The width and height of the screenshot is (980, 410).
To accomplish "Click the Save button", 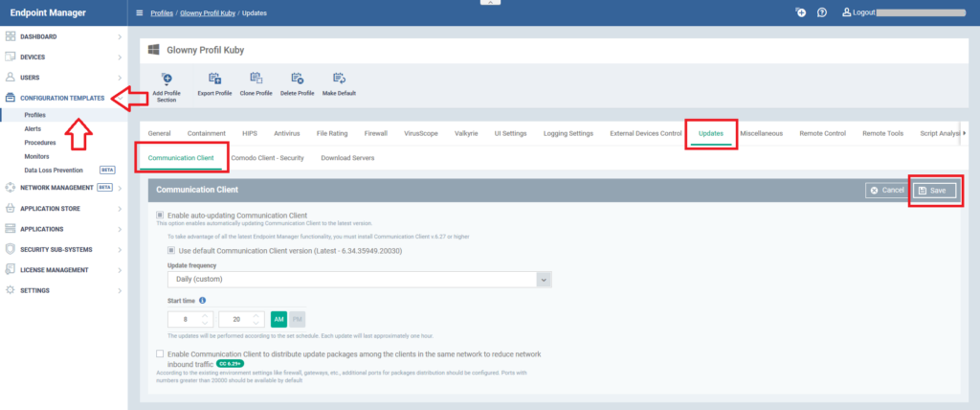I will (x=934, y=191).
